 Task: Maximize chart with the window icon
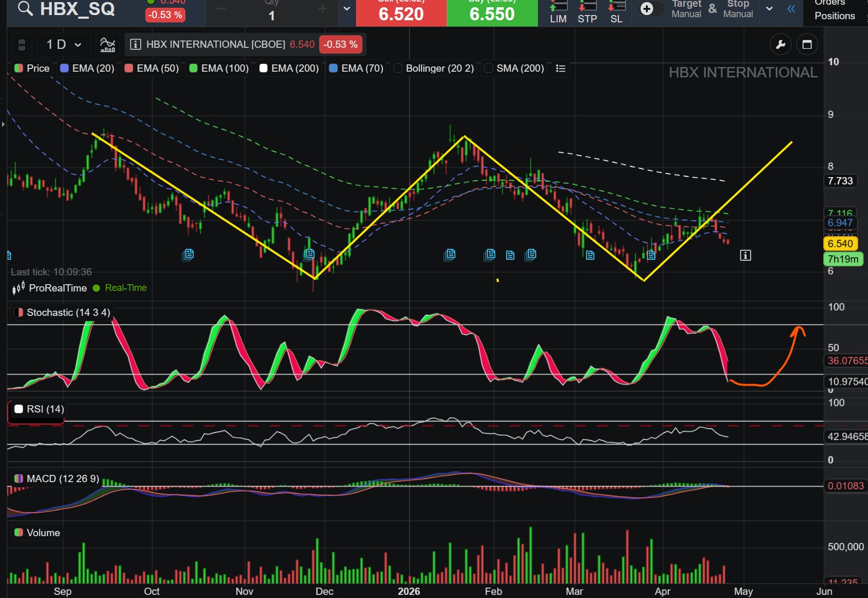coord(807,45)
